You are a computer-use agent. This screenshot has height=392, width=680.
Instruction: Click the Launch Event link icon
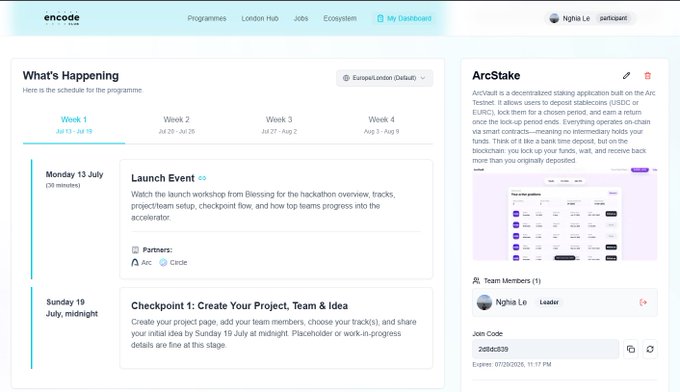pyautogui.click(x=202, y=178)
